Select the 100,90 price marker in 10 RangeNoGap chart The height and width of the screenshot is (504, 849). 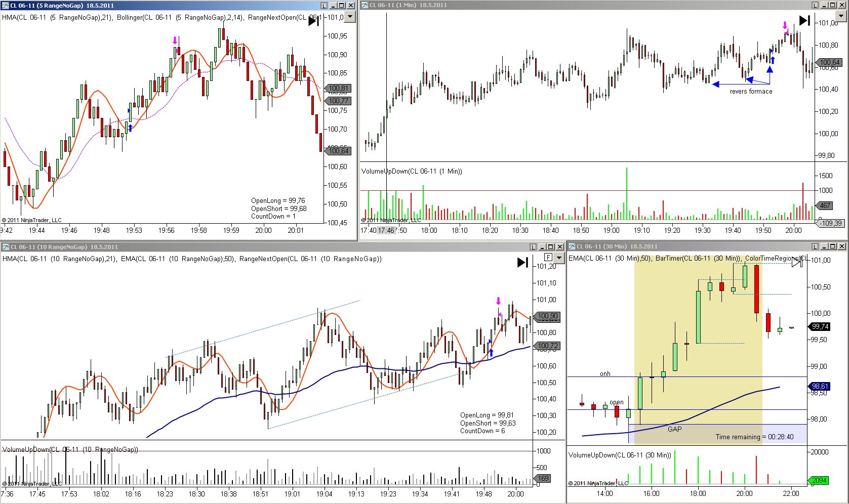[x=547, y=316]
